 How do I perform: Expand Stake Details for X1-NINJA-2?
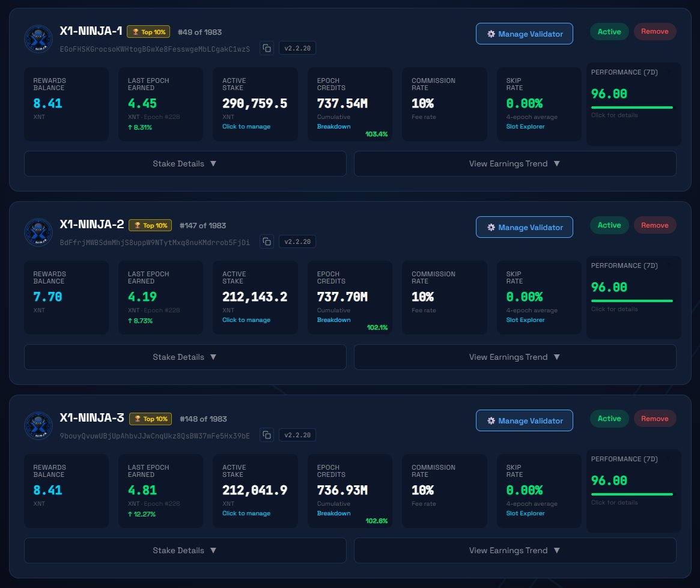click(x=185, y=357)
